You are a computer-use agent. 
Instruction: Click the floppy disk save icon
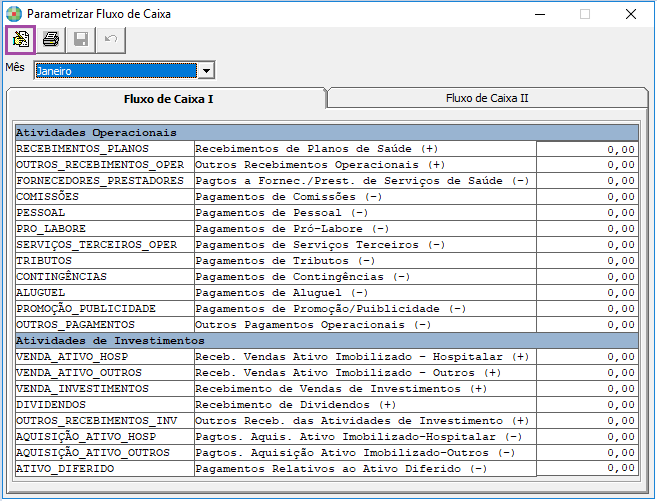point(81,40)
